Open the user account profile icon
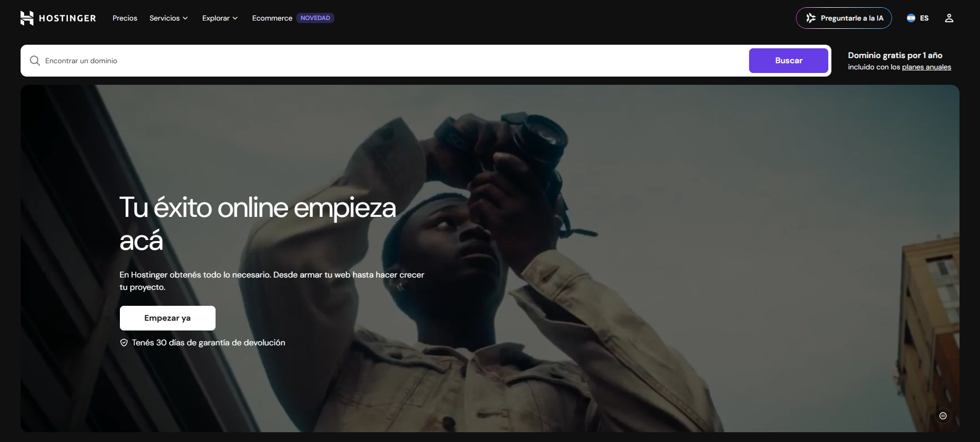This screenshot has height=442, width=980. click(x=949, y=18)
